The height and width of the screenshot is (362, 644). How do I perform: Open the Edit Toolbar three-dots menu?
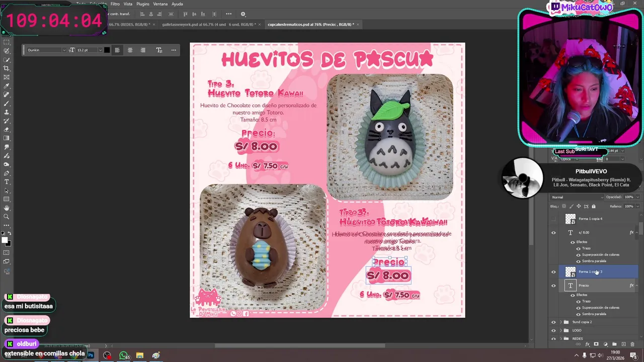click(x=7, y=225)
